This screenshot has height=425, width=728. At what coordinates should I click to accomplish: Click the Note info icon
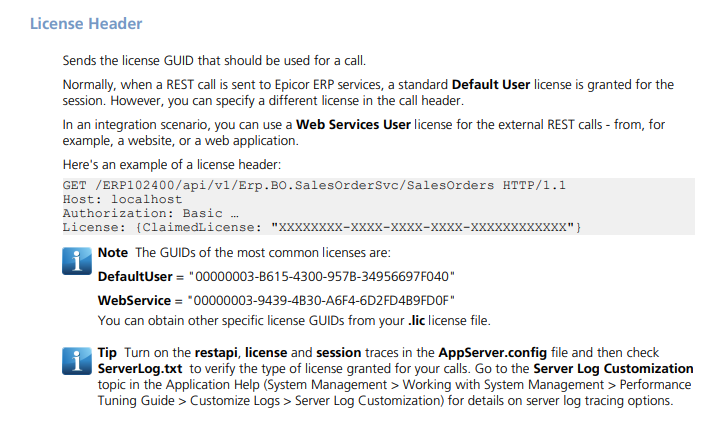77,261
